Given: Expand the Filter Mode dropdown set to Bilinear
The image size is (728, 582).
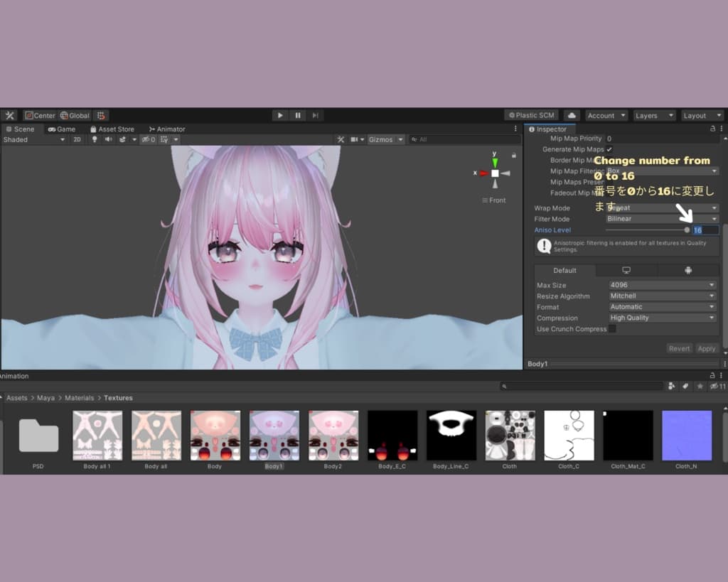Looking at the screenshot, I should (x=663, y=219).
